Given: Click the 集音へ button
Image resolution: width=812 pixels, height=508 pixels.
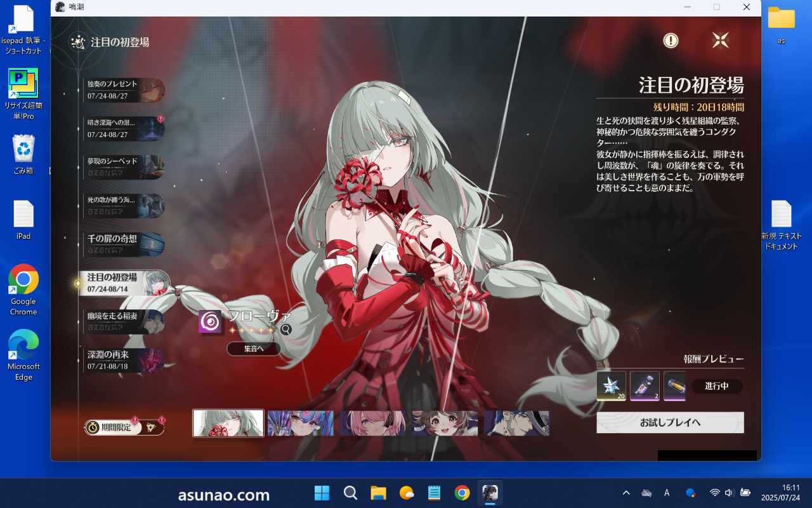Looking at the screenshot, I should 253,349.
